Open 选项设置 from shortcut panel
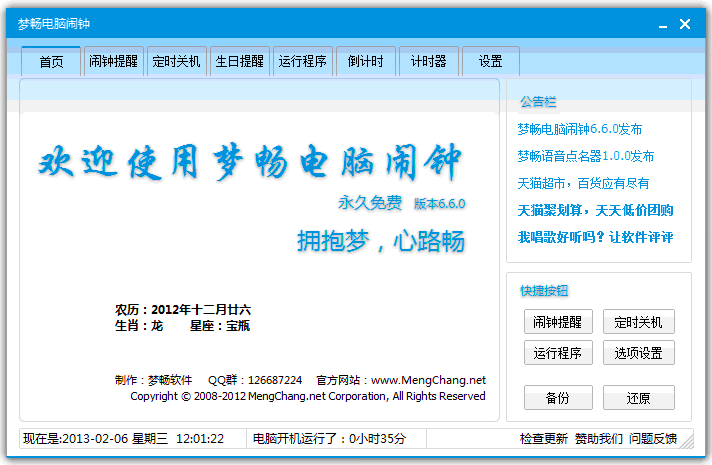This screenshot has height=465, width=712. tap(638, 353)
